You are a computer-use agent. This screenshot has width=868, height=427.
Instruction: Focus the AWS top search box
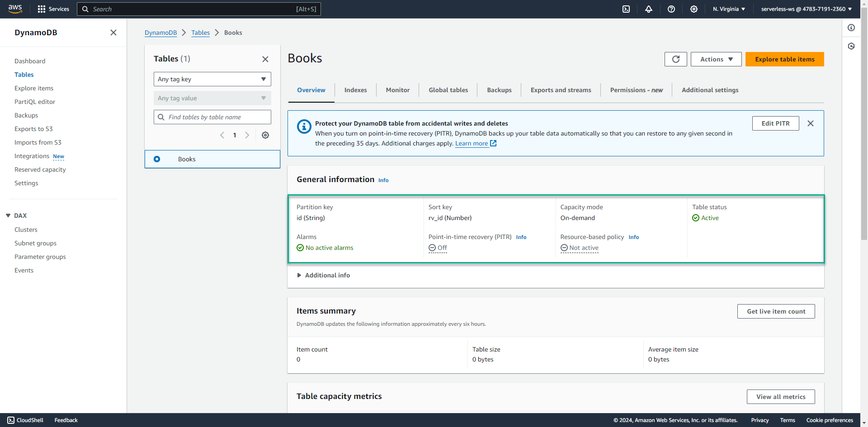pos(199,9)
